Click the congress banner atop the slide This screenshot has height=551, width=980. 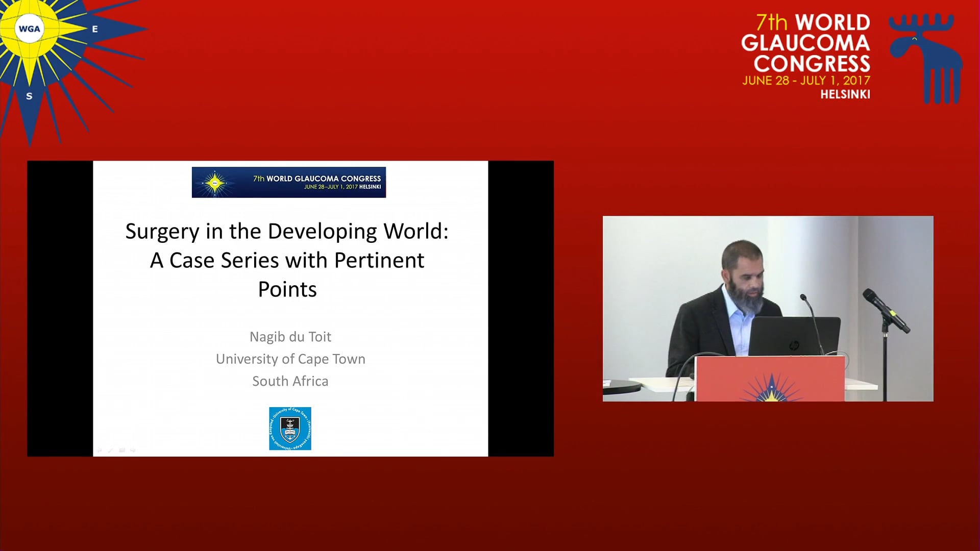289,182
